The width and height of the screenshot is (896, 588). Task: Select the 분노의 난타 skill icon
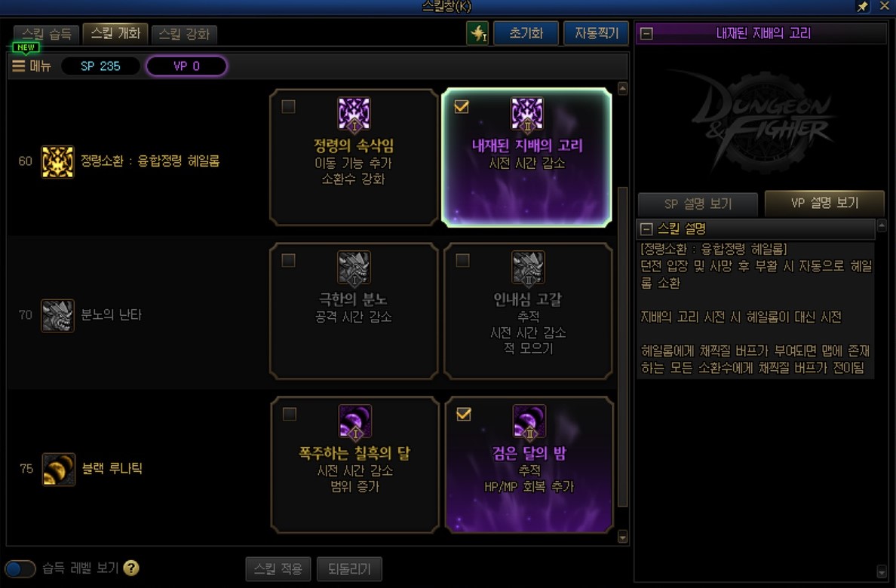coord(58,315)
